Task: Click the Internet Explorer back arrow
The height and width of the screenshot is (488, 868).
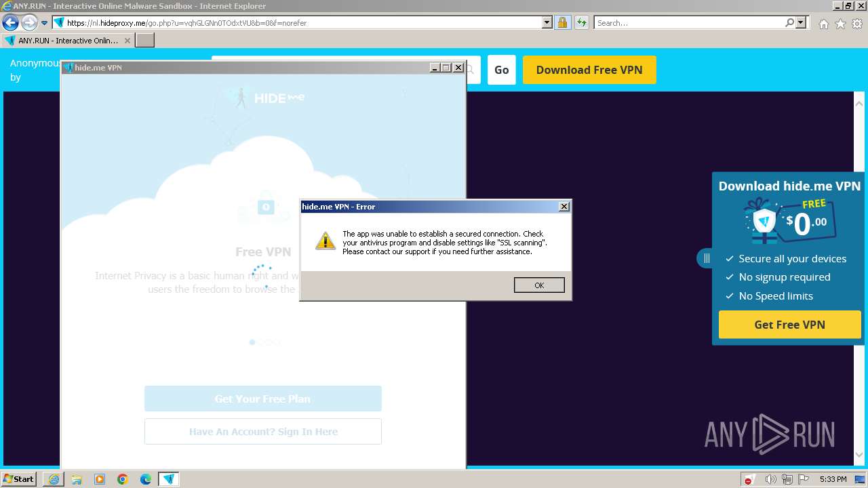Action: pos(10,22)
